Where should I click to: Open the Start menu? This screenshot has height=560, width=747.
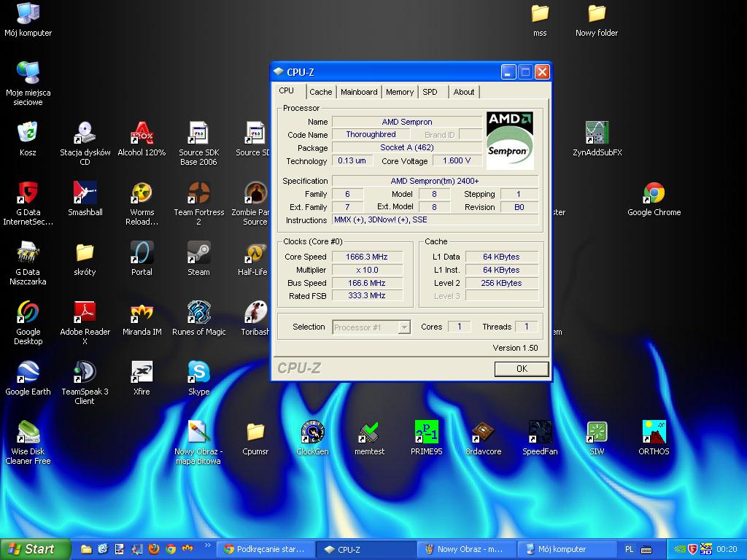coord(35,549)
